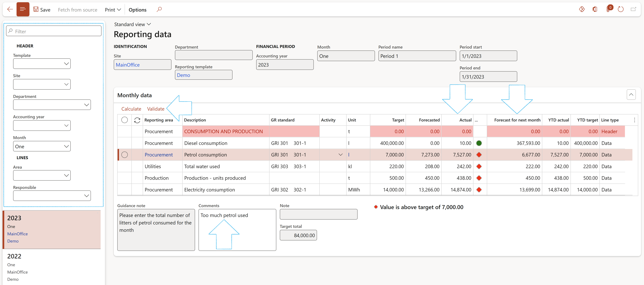Viewport: 644px width, 285px height.
Task: Click red diamond for Electricity consumption
Action: tap(479, 190)
